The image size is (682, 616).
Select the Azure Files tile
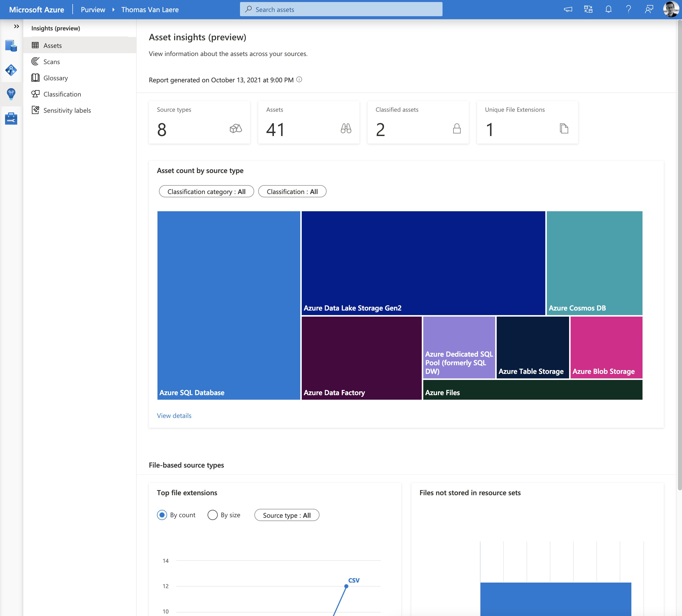(533, 390)
